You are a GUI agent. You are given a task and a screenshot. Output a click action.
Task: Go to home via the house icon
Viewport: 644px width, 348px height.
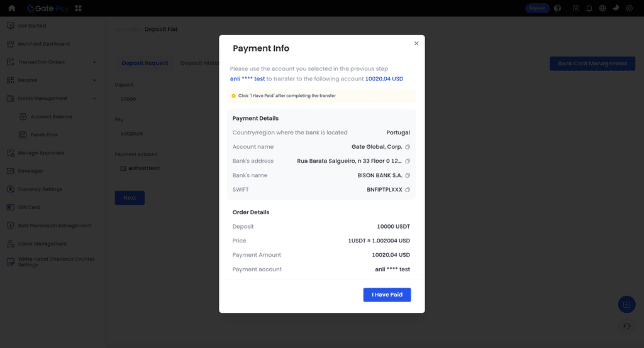click(x=11, y=8)
